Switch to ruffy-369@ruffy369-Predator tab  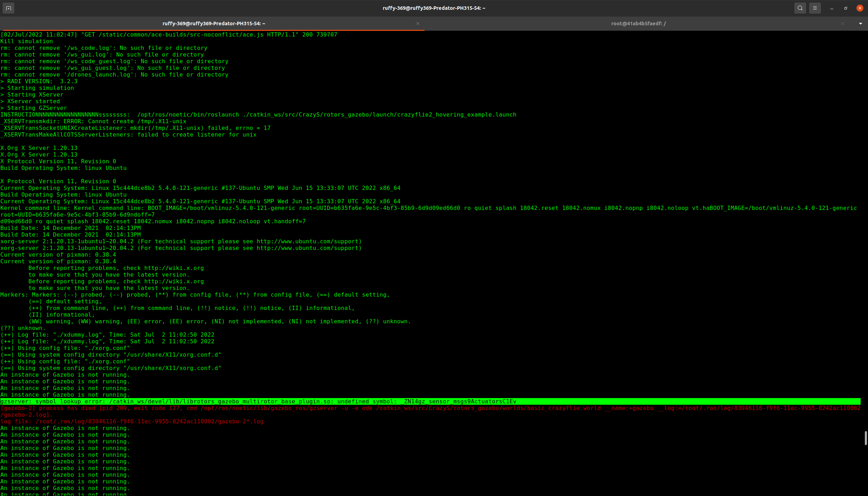(213, 24)
